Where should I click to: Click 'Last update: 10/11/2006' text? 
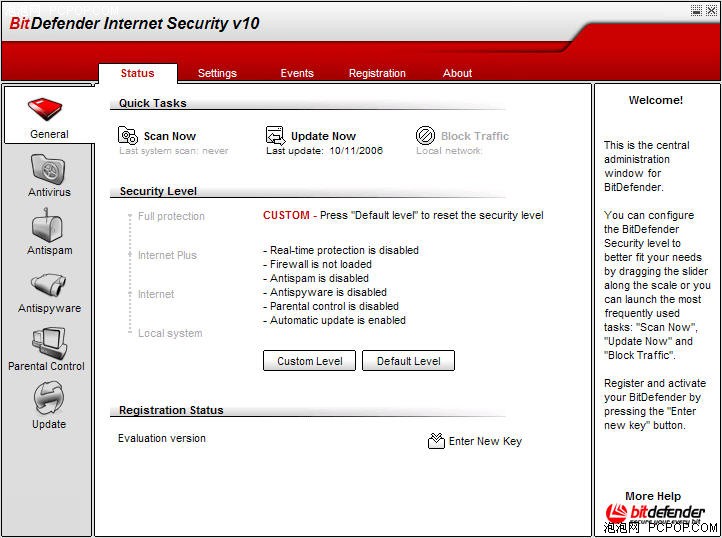coord(324,151)
